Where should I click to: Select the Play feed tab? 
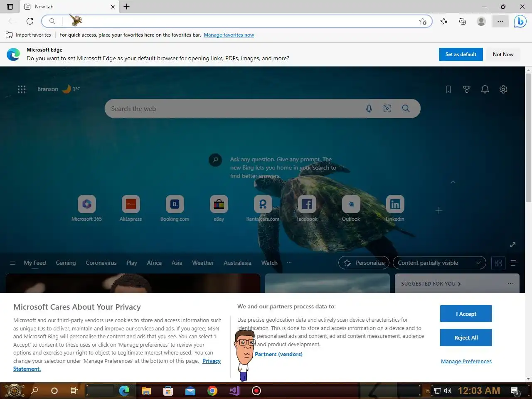132,263
